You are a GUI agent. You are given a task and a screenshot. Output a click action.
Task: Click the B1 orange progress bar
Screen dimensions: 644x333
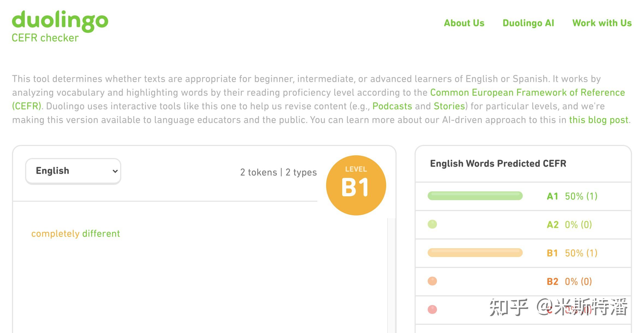tap(475, 253)
